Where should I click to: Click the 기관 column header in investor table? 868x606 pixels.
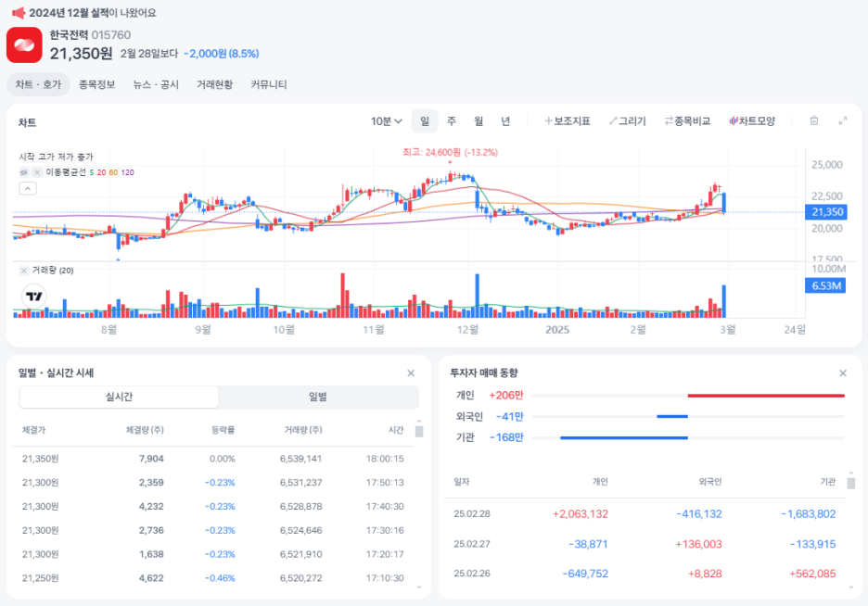point(827,482)
